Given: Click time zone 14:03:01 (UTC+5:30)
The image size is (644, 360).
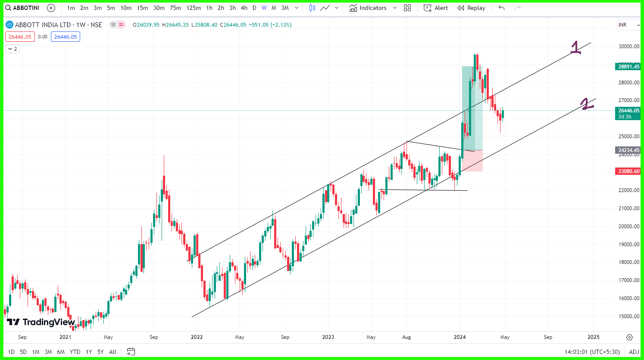Looking at the screenshot, I should click(x=592, y=352).
